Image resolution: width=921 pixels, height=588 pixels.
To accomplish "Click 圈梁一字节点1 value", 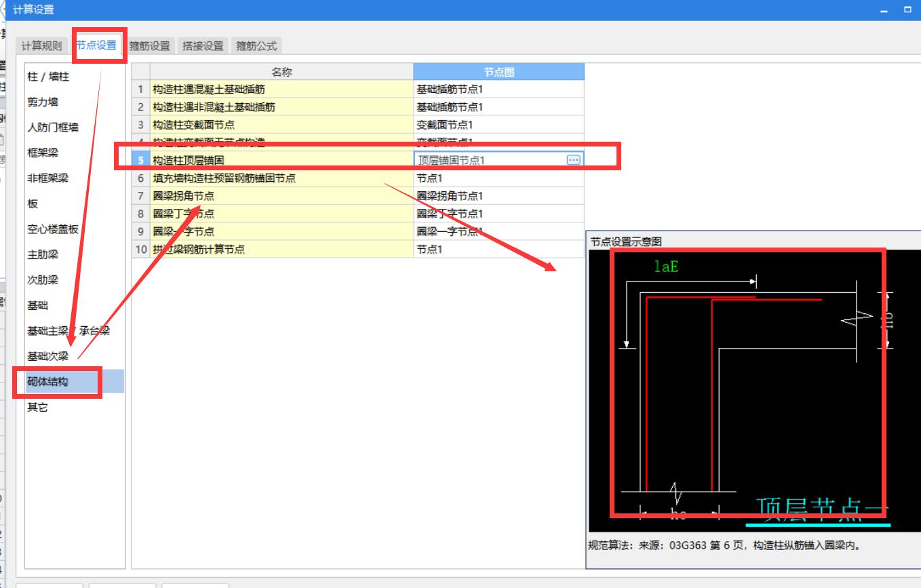I will [x=498, y=231].
